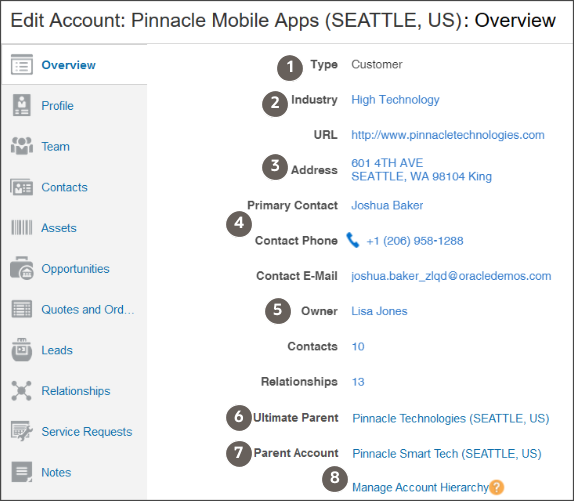574x501 pixels.
Task: Open the Assets barcode icon
Action: (22, 228)
